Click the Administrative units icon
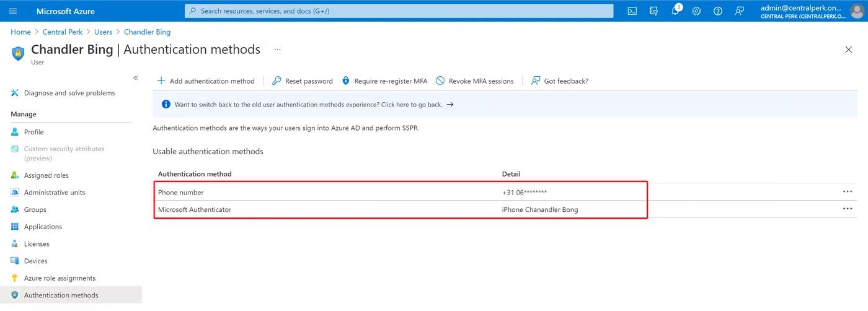 tap(15, 192)
